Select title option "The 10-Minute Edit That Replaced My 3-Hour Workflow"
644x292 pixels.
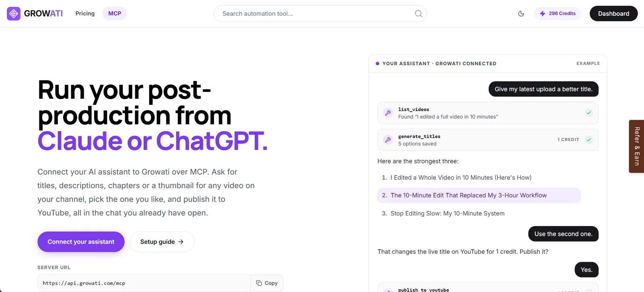(479, 195)
